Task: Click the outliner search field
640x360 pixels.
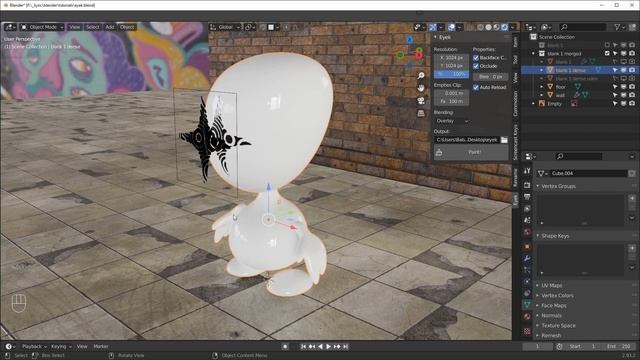Action: click(x=582, y=27)
